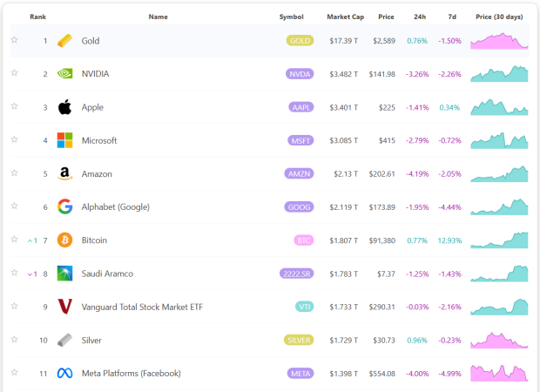Click the Bitcoin logo icon
The image size is (540, 392).
pyautogui.click(x=64, y=240)
